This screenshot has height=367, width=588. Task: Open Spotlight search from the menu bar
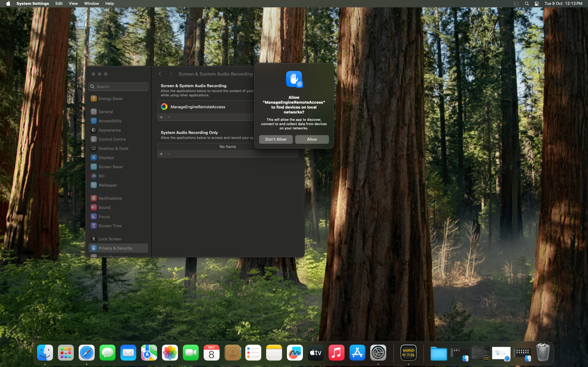[x=527, y=3]
